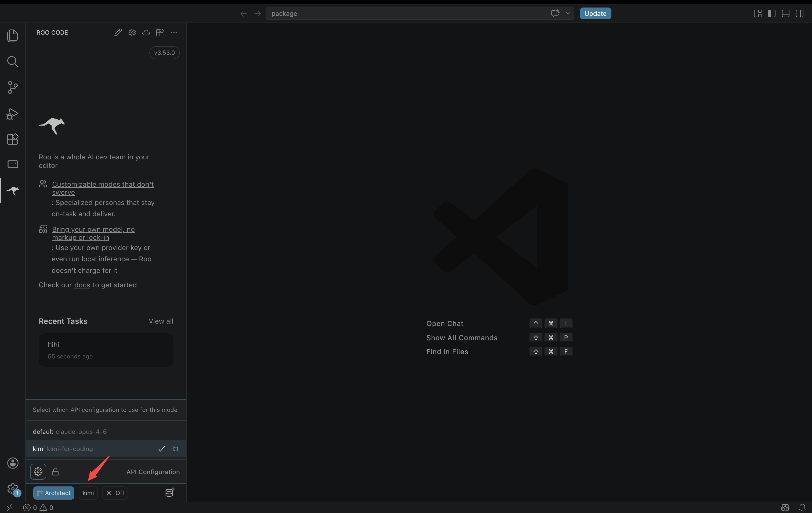This screenshot has width=812, height=513.
Task: Start a new task with pencil icon
Action: click(118, 33)
